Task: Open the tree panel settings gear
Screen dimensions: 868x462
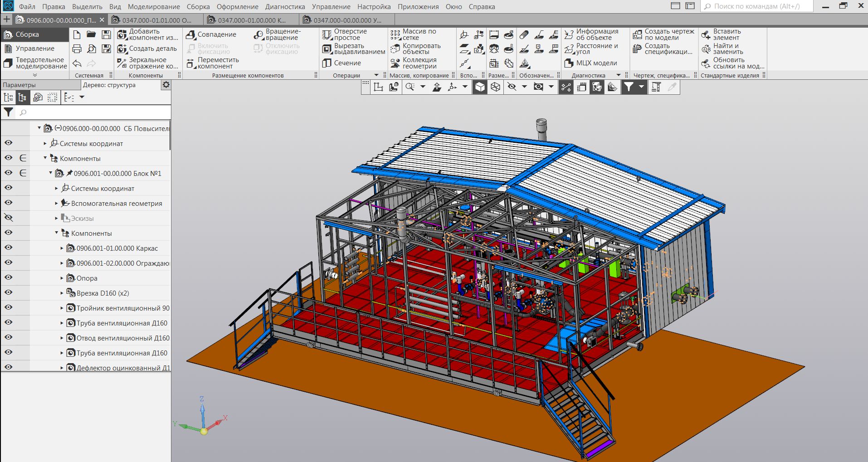Action: tap(166, 85)
